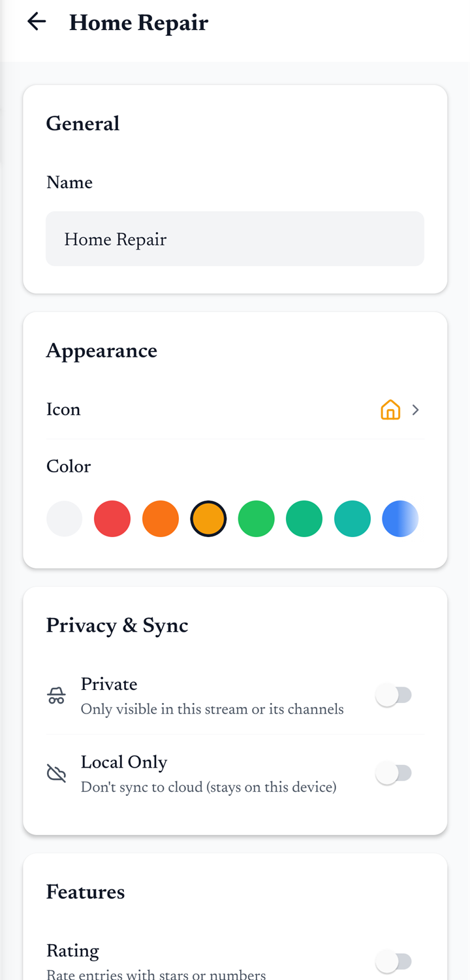Open icon picker via chevron arrow
Viewport: 470px width, 980px height.
tap(416, 410)
